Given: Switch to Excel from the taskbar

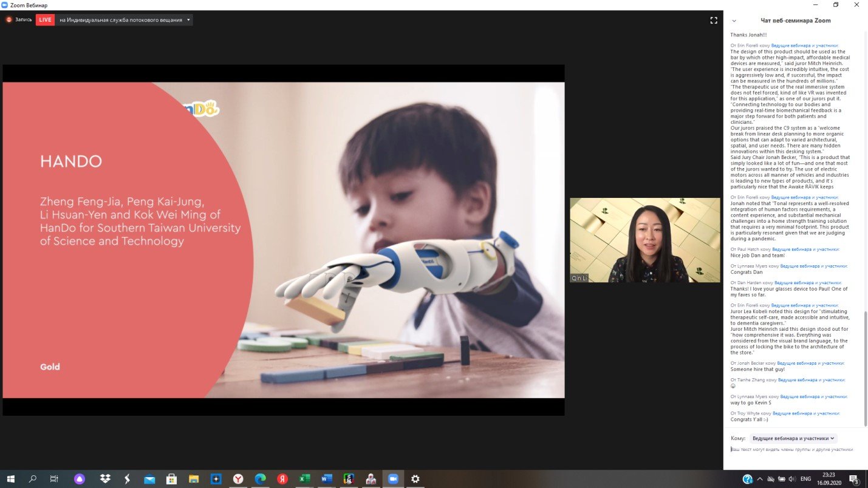Looking at the screenshot, I should pos(304,479).
